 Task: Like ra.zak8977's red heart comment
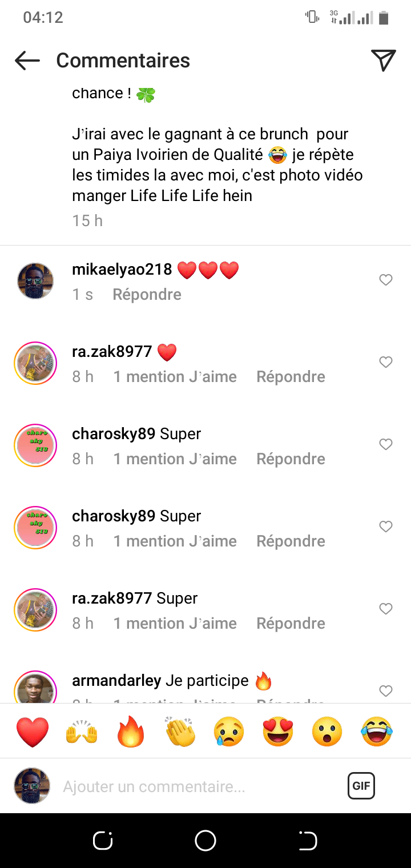pos(386,362)
